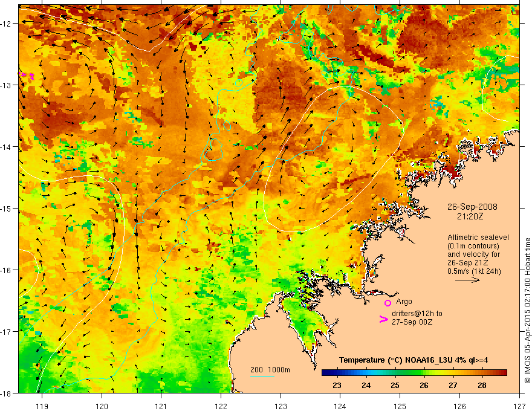Click longitude axis label 119

point(42,406)
